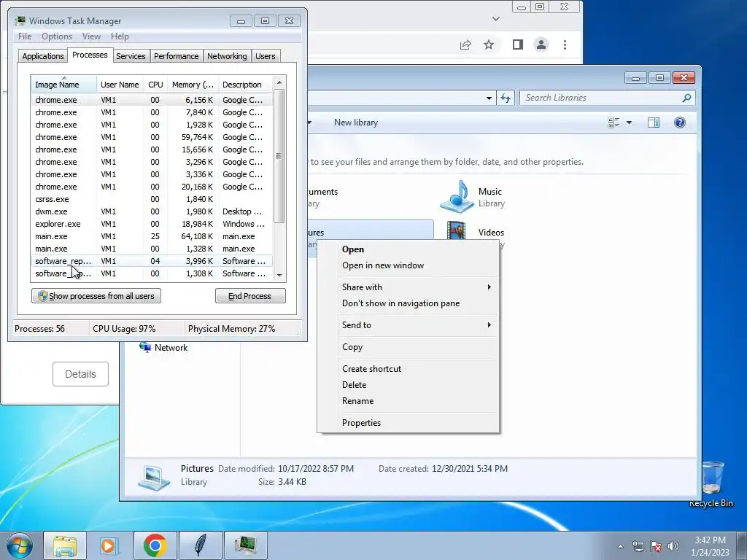Open Task Manager Options menu
Screen dimensions: 747x560
(57, 36)
